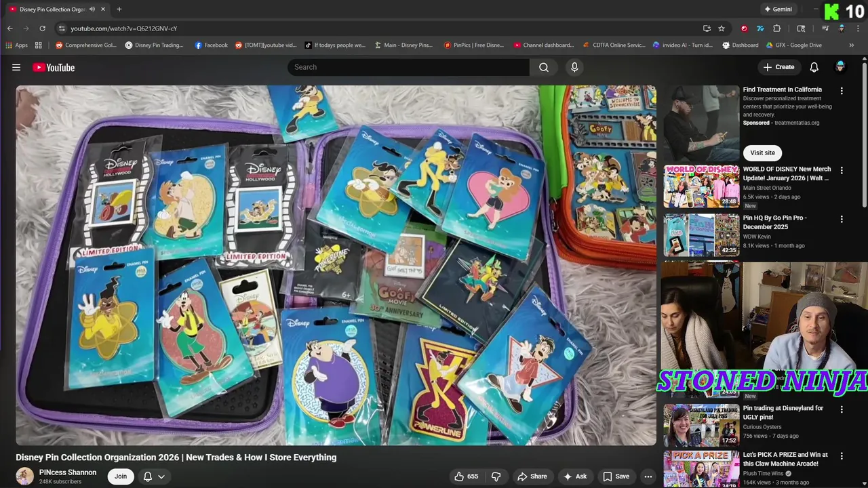
Task: Reload the page in the browser
Action: [x=42, y=28]
